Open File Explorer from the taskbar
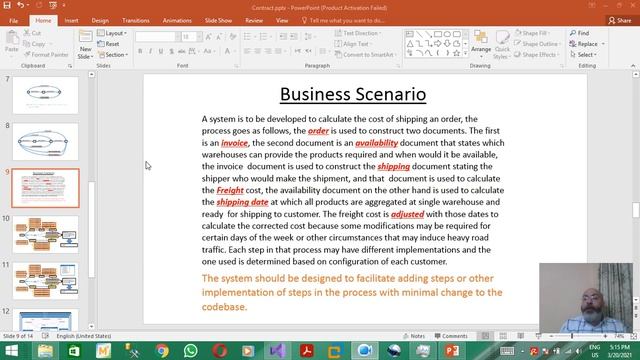The width and height of the screenshot is (640, 360). pyautogui.click(x=45, y=351)
